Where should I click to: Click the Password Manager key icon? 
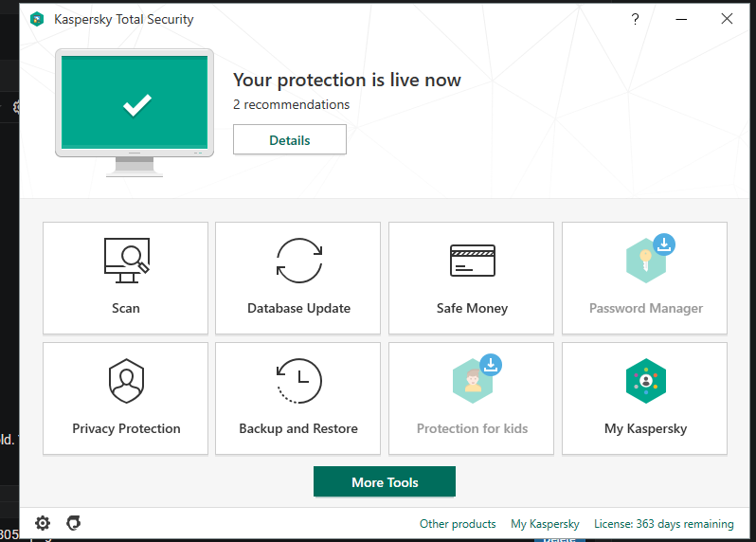click(646, 260)
